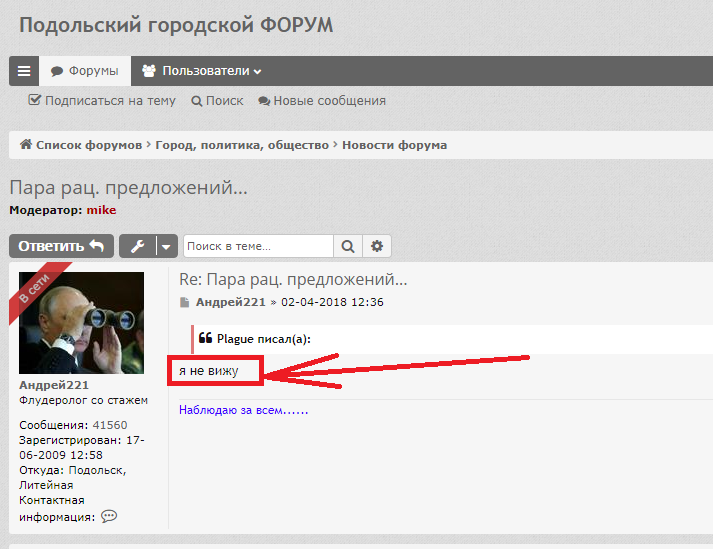Open the hamburger quick links menu

pyautogui.click(x=24, y=71)
